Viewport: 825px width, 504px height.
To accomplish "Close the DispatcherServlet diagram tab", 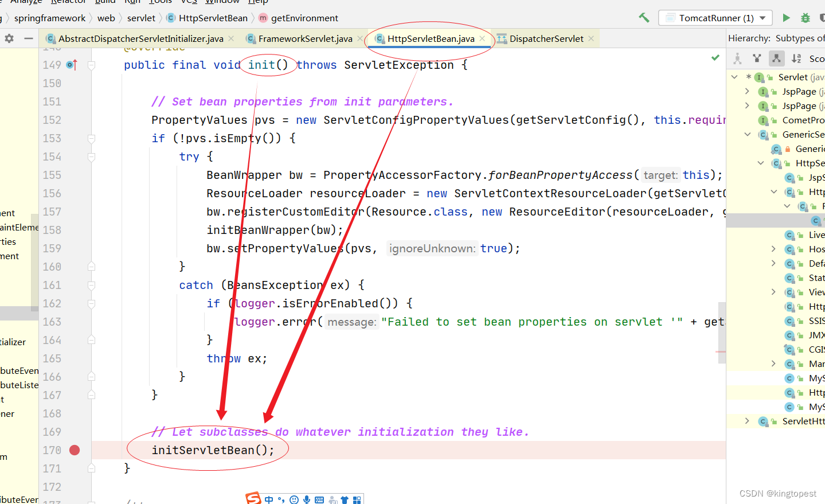I will point(591,38).
